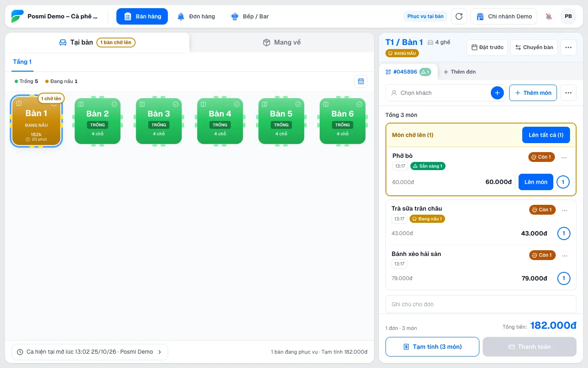
Task: Open order tab #045896
Action: click(408, 72)
